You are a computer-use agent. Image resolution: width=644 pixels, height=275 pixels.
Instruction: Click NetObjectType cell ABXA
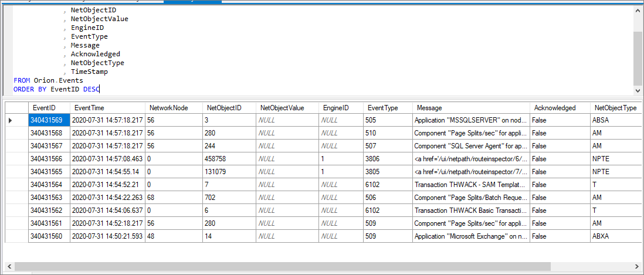pos(616,236)
